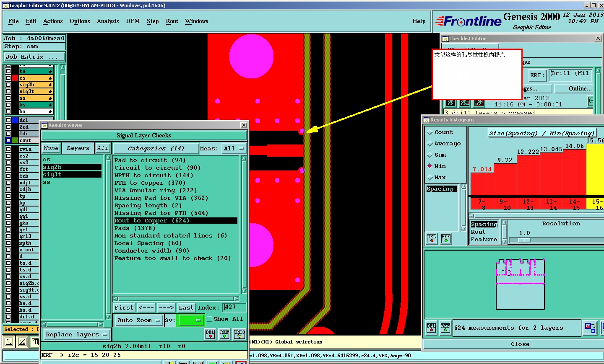Viewport: 604px width, 364px height.
Task: Open Meas: All dropdown
Action: (x=234, y=149)
